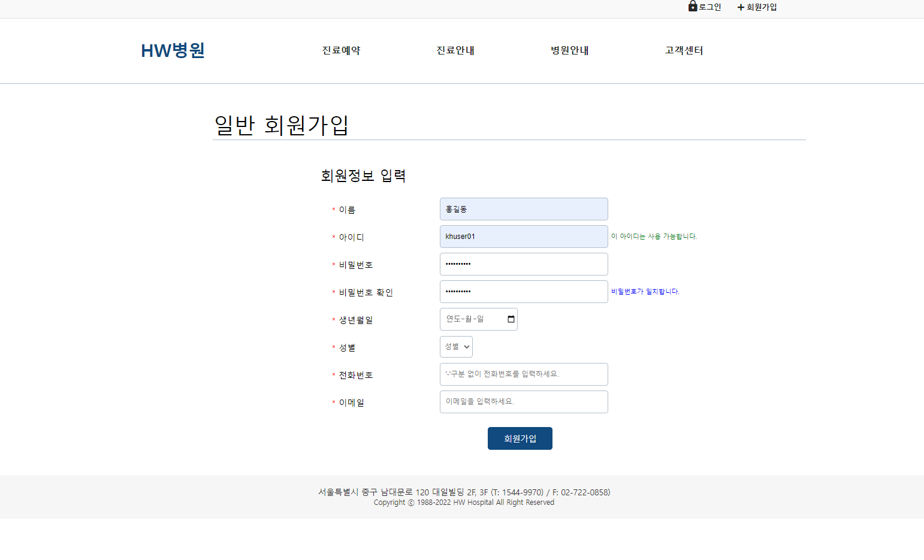Select the 진료예약 menu item
Image resolution: width=924 pixels, height=560 pixels.
[x=340, y=50]
